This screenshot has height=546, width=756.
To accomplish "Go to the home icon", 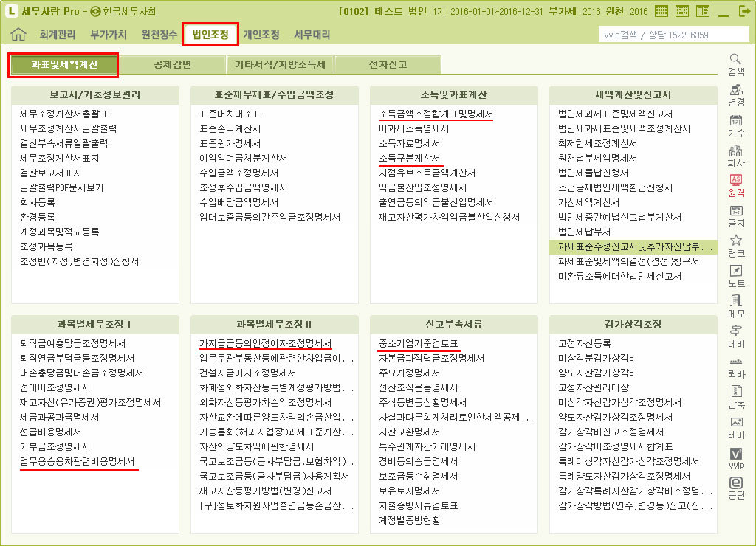I will click(x=18, y=34).
